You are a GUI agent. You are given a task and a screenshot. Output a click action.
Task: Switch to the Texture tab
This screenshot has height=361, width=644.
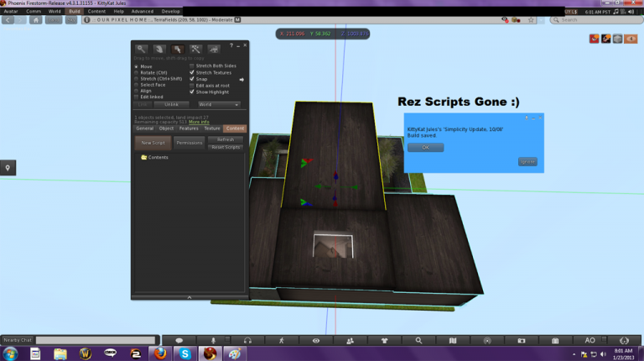coord(212,128)
